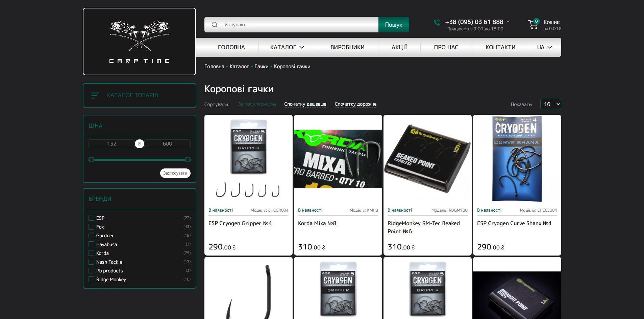Tick the Gardner brand checkbox
Image resolution: width=644 pixels, height=319 pixels.
91,236
